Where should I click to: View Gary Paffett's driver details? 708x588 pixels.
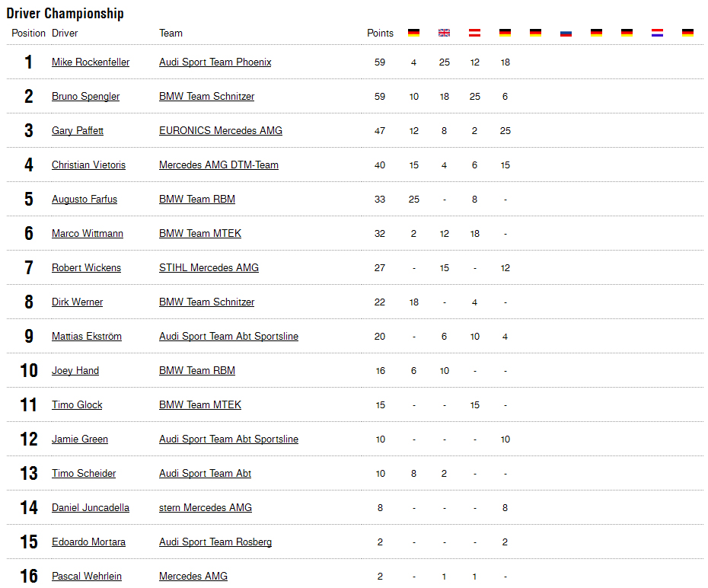(78, 131)
